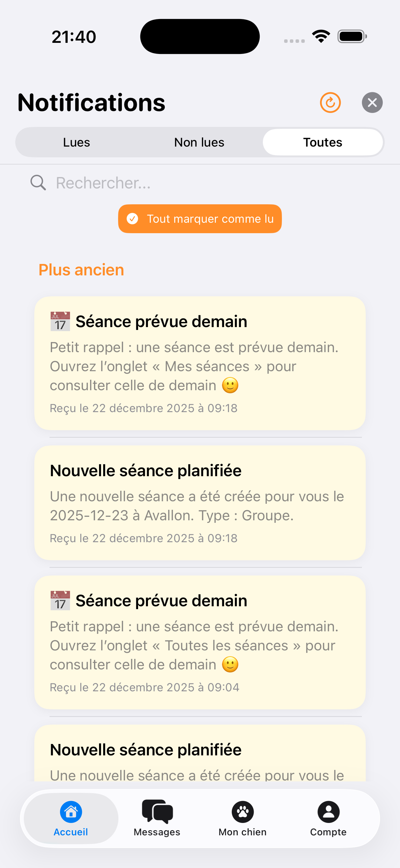Tap the checkmark icon in the orange button
Viewport: 400px width, 868px height.
[132, 219]
